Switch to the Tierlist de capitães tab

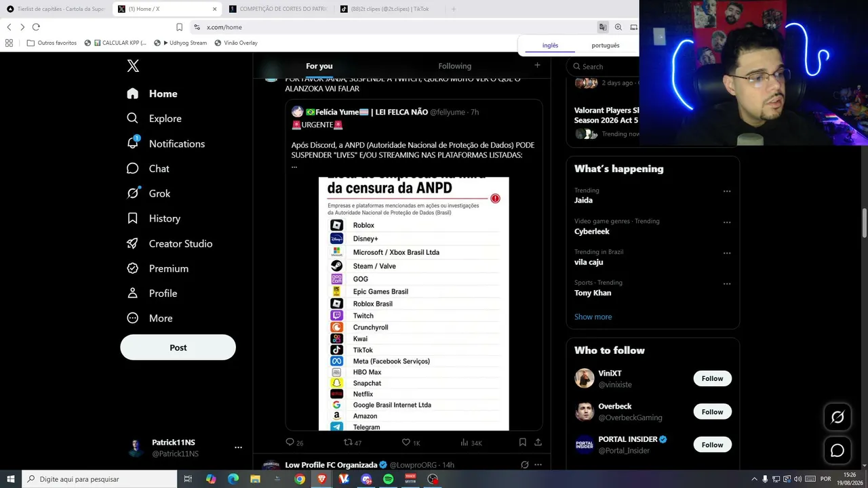(x=56, y=9)
